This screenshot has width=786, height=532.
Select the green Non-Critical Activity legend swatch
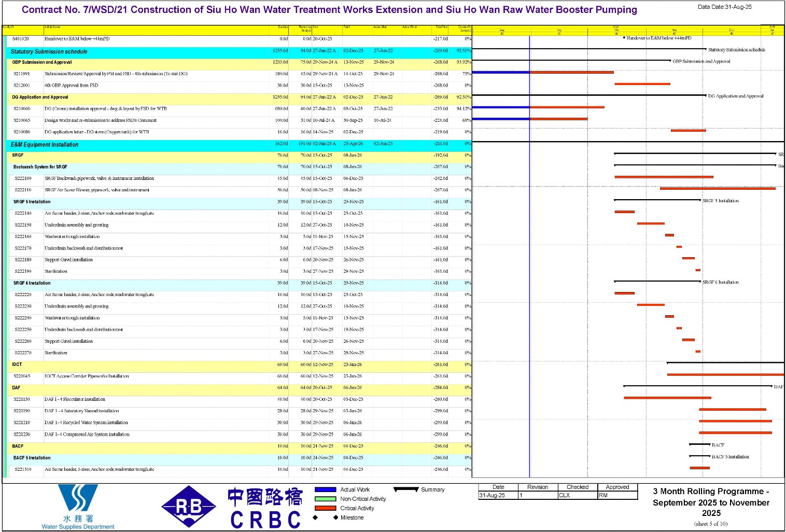(x=325, y=499)
